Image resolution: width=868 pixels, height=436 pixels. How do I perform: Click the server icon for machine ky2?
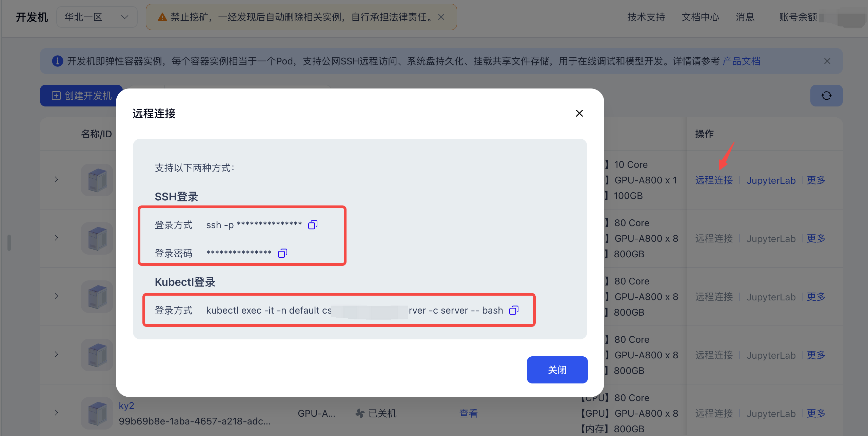click(x=97, y=413)
